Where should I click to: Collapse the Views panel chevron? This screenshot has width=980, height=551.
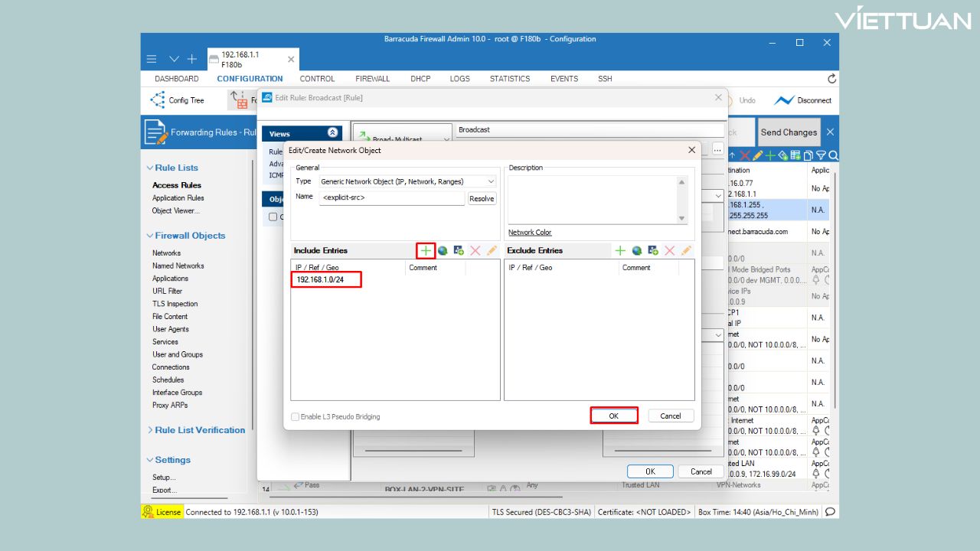[332, 133]
